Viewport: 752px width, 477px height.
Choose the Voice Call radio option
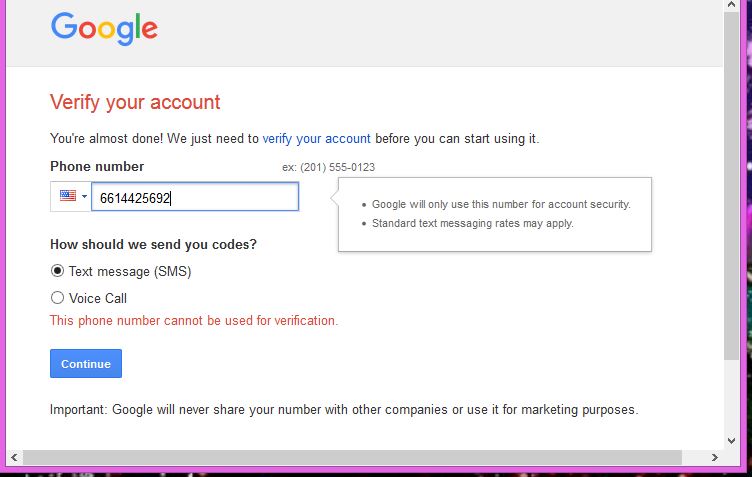coord(57,298)
